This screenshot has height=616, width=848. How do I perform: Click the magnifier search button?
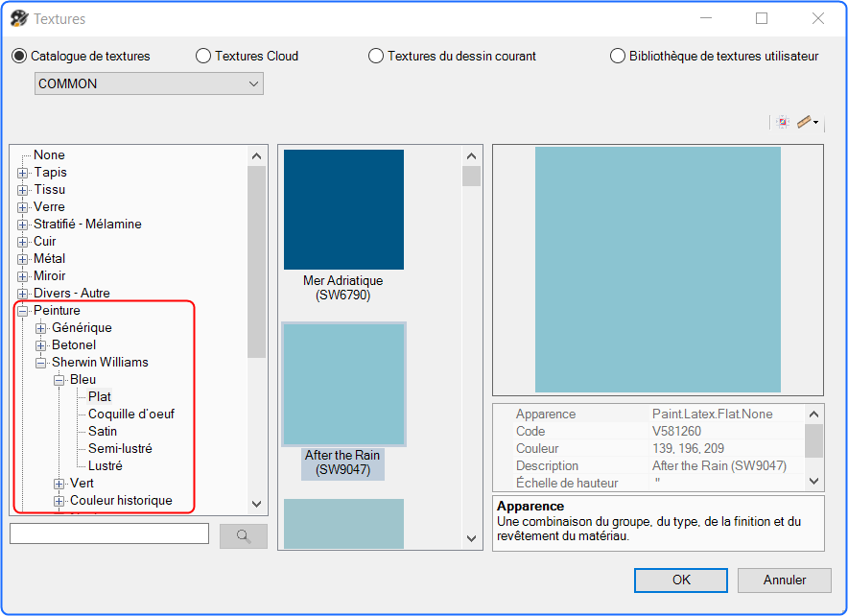244,536
